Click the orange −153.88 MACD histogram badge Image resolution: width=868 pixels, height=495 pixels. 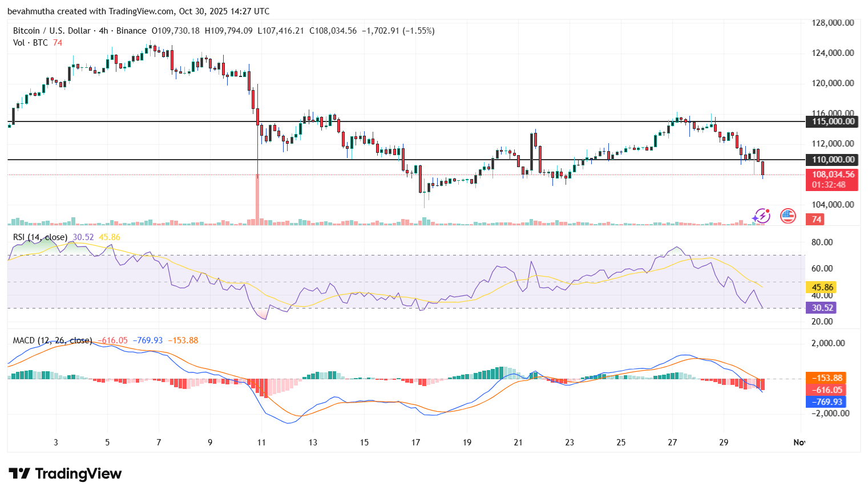pyautogui.click(x=825, y=378)
